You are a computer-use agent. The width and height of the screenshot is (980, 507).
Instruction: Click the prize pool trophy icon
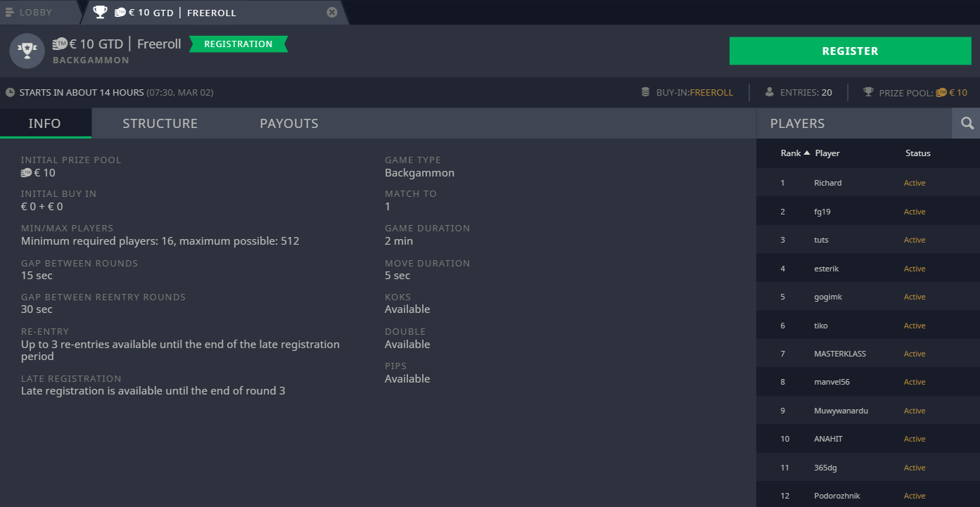pos(868,92)
